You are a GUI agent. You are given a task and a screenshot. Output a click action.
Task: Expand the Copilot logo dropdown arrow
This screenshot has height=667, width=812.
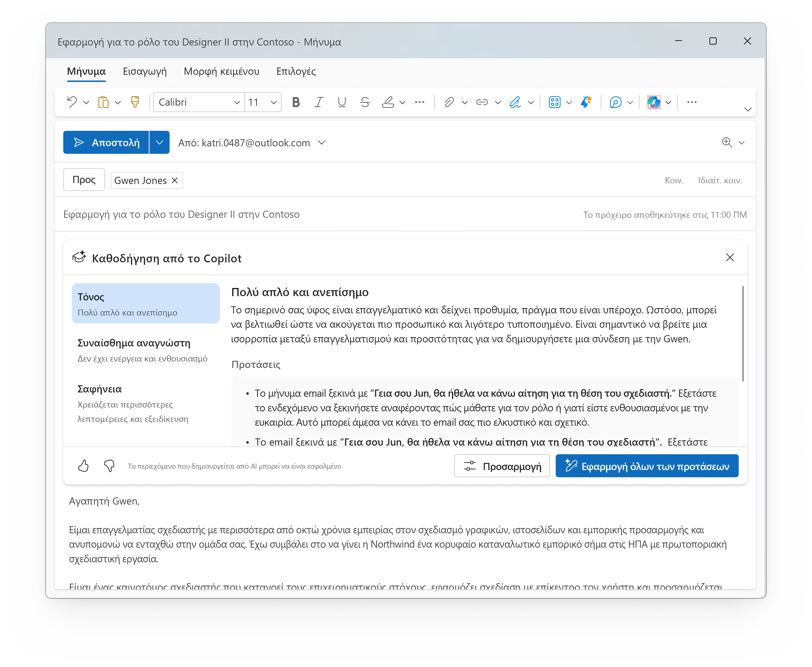click(668, 103)
